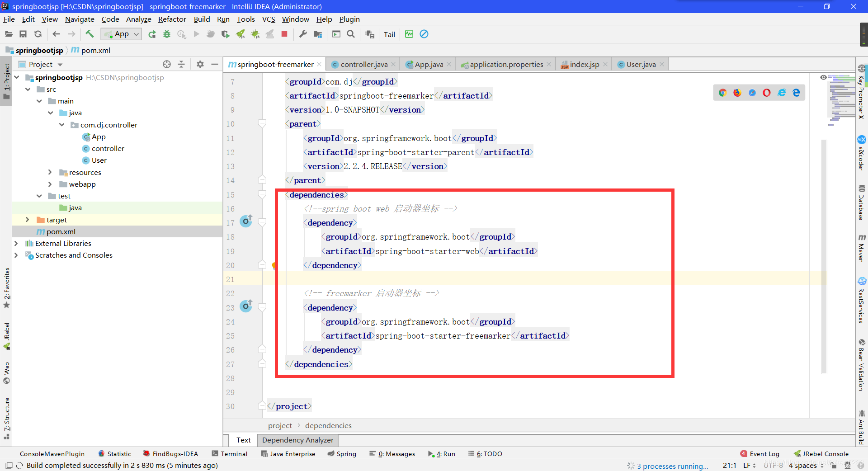The width and height of the screenshot is (868, 471).
Task: Open Project panel gear options
Action: tap(200, 64)
